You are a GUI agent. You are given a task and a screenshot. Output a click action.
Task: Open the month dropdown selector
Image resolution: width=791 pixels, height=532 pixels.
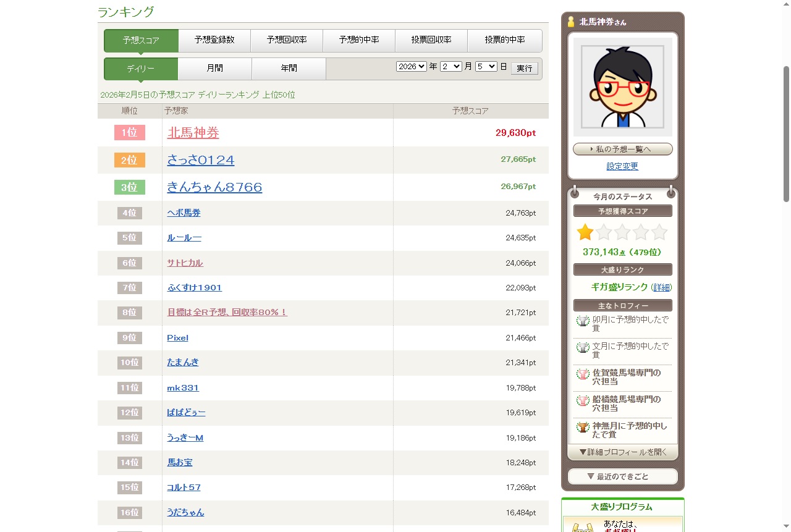click(x=450, y=66)
